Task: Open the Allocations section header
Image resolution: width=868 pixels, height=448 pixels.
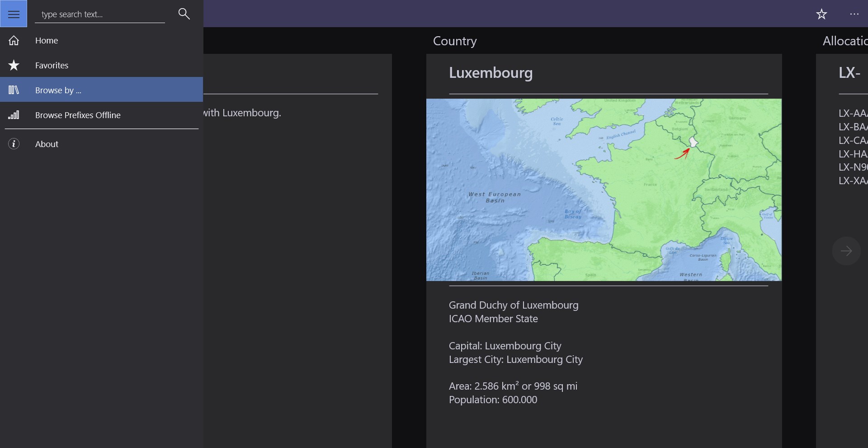Action: coord(844,41)
